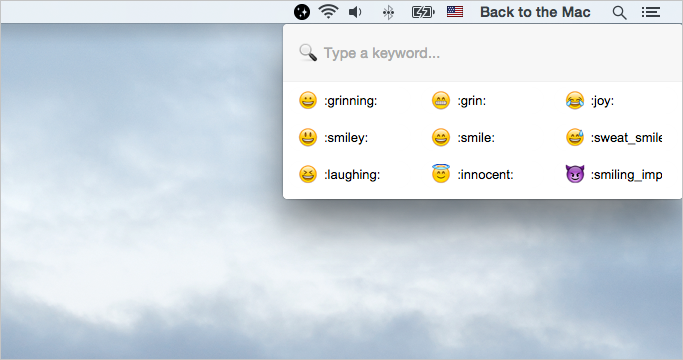
Task: Click the magnifier icon in keyword field
Action: coord(308,53)
